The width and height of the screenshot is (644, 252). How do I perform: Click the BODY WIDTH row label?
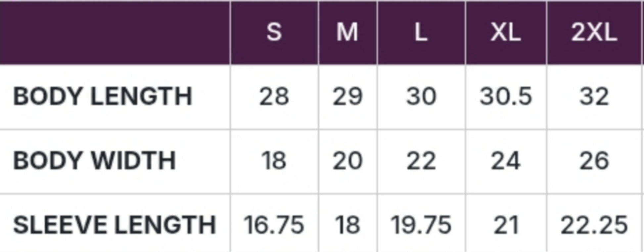[x=94, y=161]
